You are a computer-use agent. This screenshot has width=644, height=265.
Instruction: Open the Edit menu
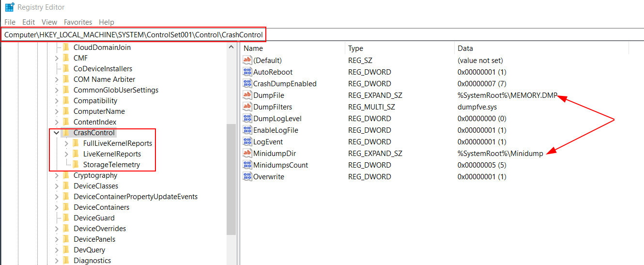click(29, 22)
